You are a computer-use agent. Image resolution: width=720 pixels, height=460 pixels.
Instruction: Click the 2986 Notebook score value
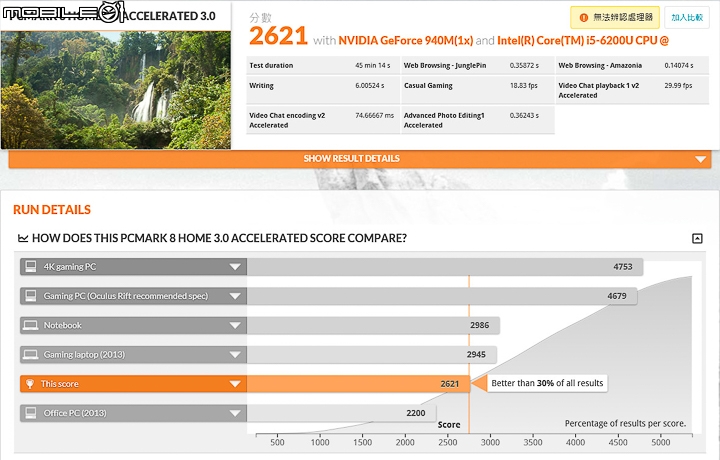pyautogui.click(x=479, y=325)
